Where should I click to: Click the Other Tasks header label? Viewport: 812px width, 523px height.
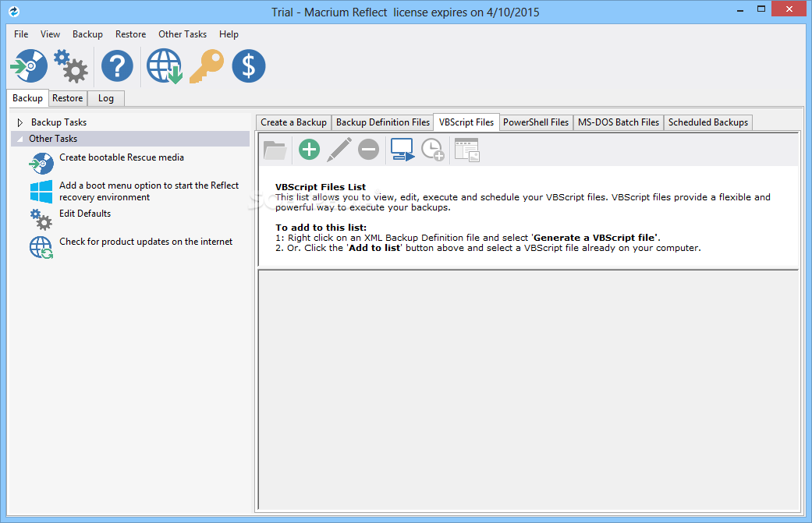[x=53, y=139]
